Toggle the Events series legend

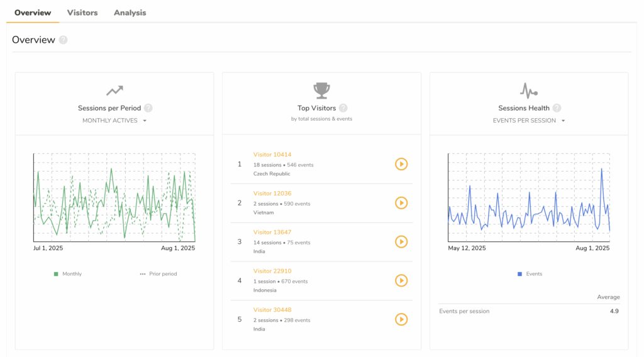pos(529,274)
